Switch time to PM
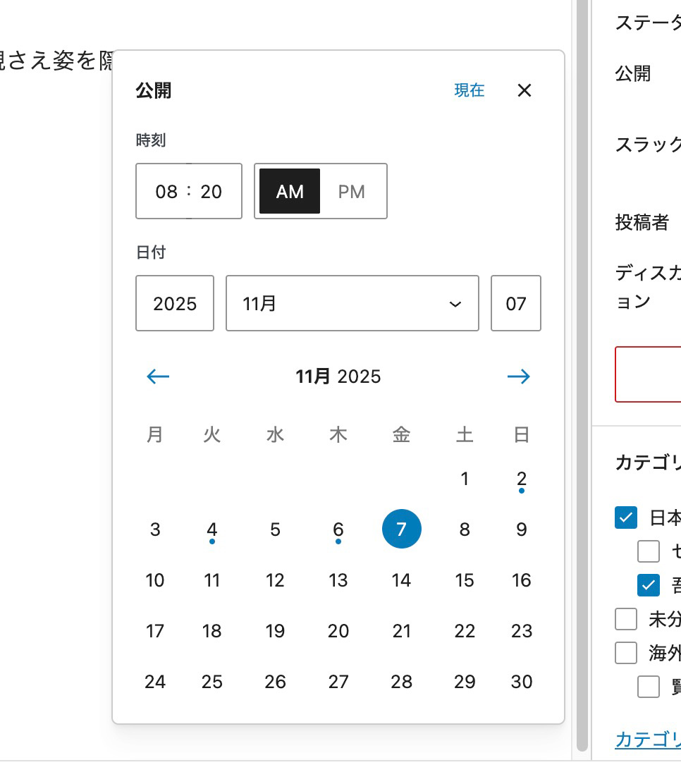The height and width of the screenshot is (784, 681). pyautogui.click(x=352, y=191)
